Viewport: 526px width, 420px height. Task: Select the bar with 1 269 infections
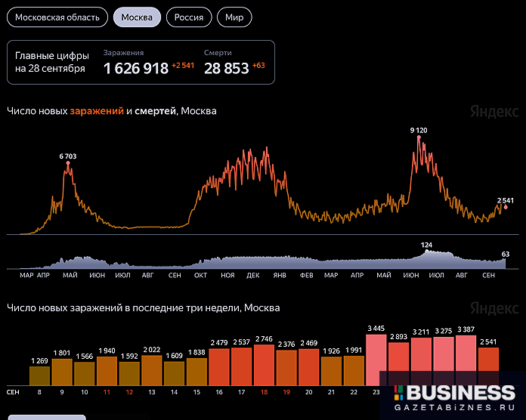pyautogui.click(x=40, y=375)
